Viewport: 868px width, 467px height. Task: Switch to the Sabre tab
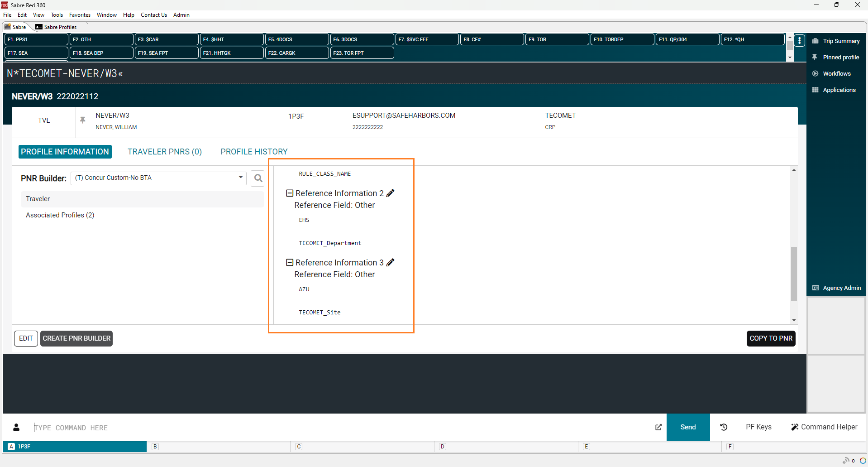(15, 27)
